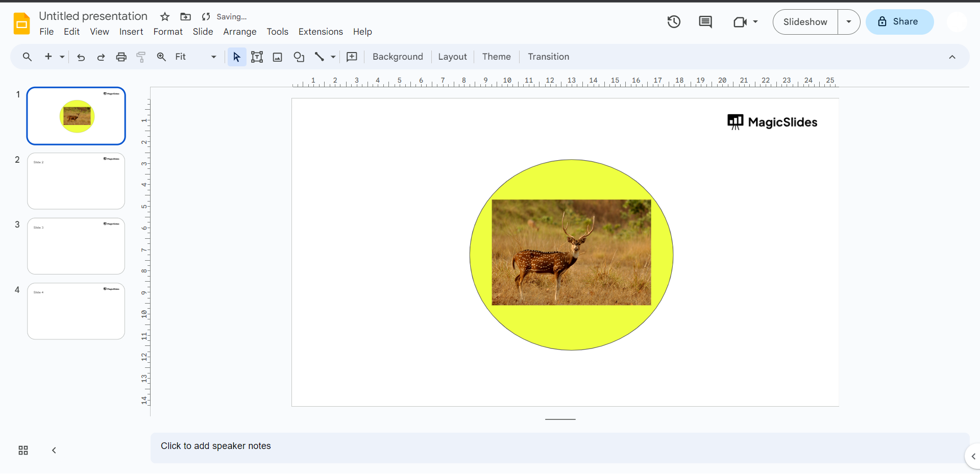Image resolution: width=980 pixels, height=474 pixels.
Task: Star the Untitled presentation
Action: [x=165, y=17]
